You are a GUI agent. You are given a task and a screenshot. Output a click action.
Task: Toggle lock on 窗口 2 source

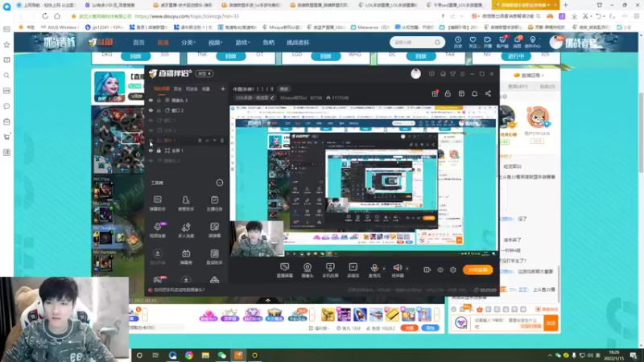coord(159,110)
